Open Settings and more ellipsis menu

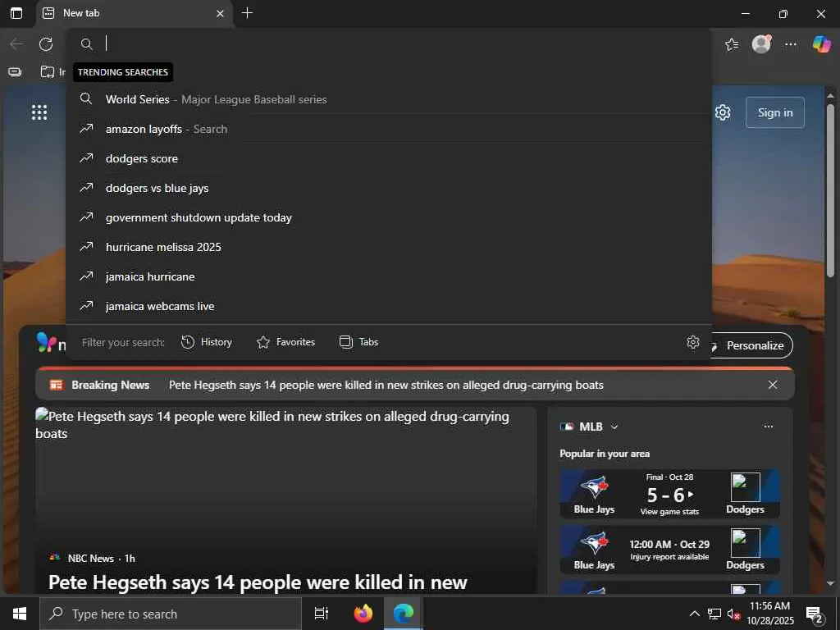(791, 44)
